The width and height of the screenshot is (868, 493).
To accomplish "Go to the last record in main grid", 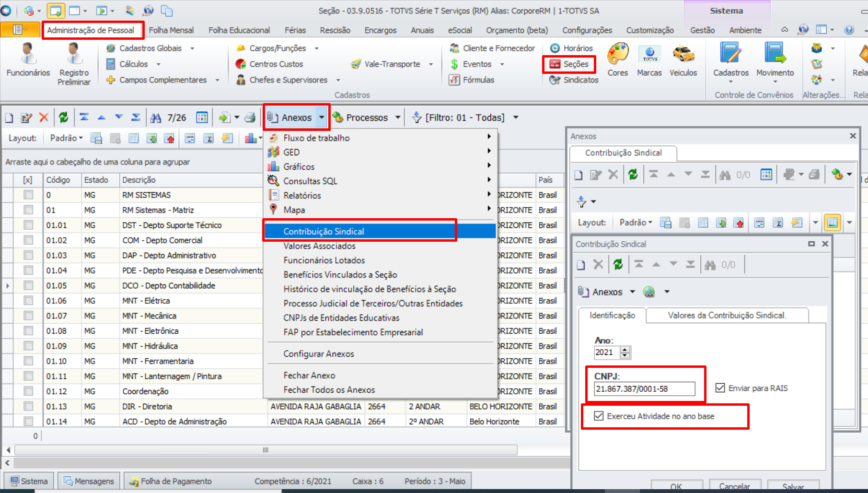I will click(x=136, y=117).
